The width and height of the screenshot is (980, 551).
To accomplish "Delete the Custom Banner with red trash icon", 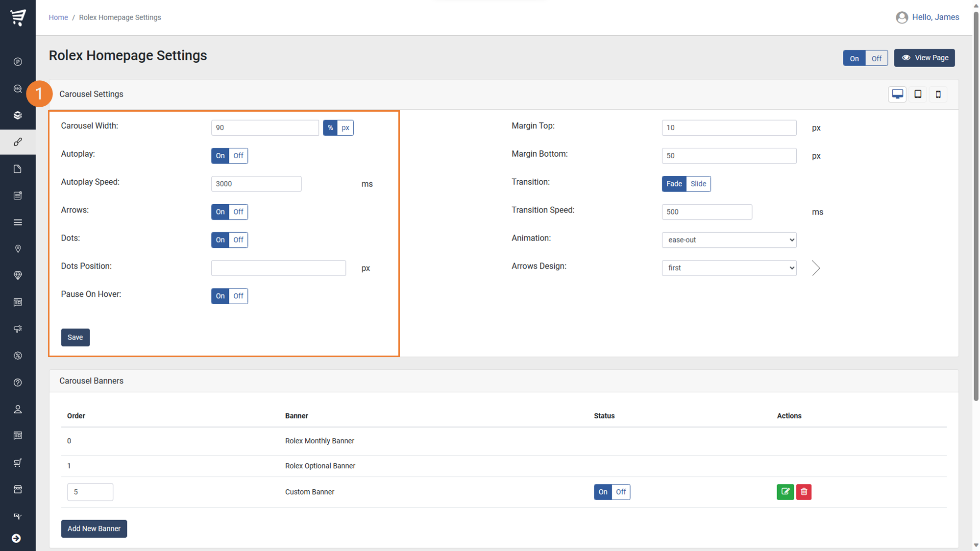I will (804, 492).
